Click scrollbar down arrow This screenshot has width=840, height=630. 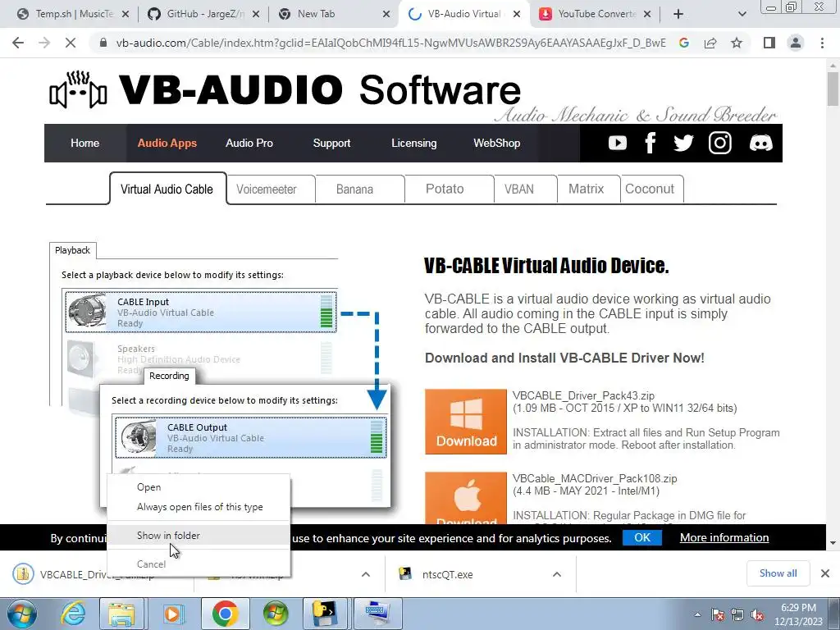coord(833,543)
